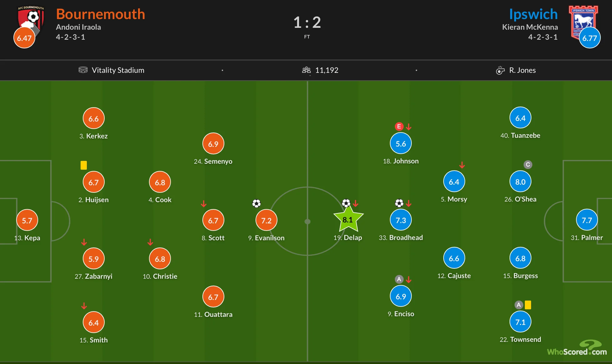Click the Townsend player name label

(x=525, y=339)
